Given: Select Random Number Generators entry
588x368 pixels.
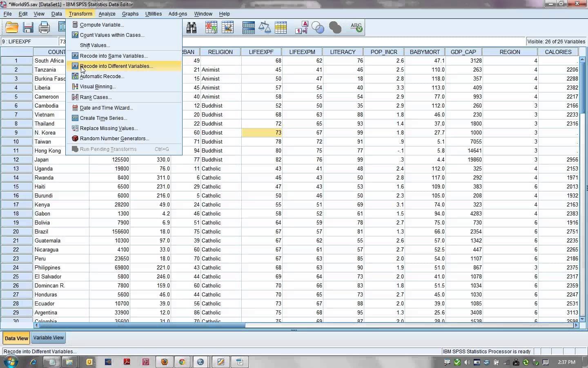Looking at the screenshot, I should (x=124, y=138).
